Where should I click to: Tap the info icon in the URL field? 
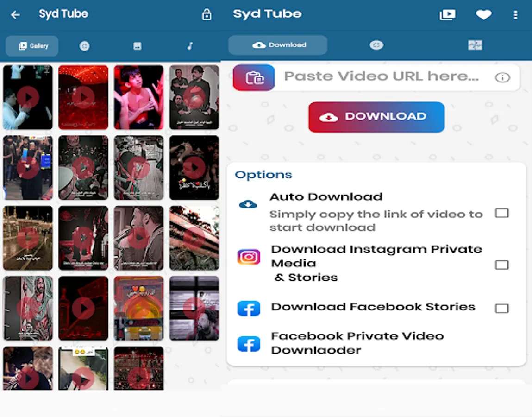pos(502,77)
